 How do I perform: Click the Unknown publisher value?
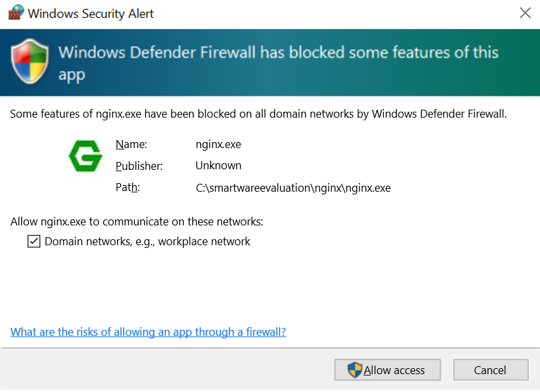tap(218, 166)
